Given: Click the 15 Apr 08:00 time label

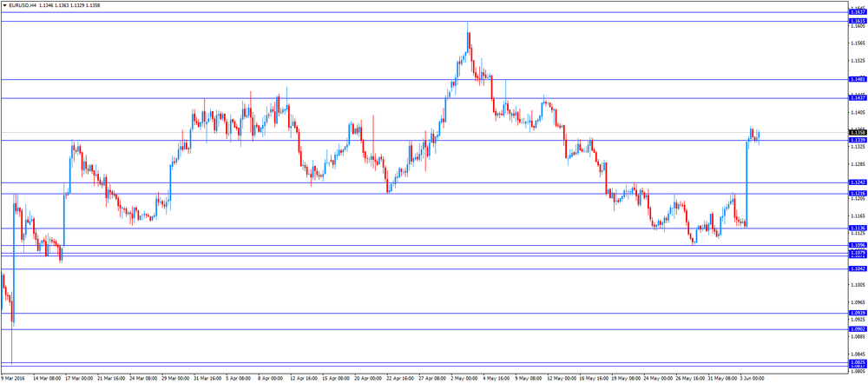Looking at the screenshot, I should coord(336,380).
